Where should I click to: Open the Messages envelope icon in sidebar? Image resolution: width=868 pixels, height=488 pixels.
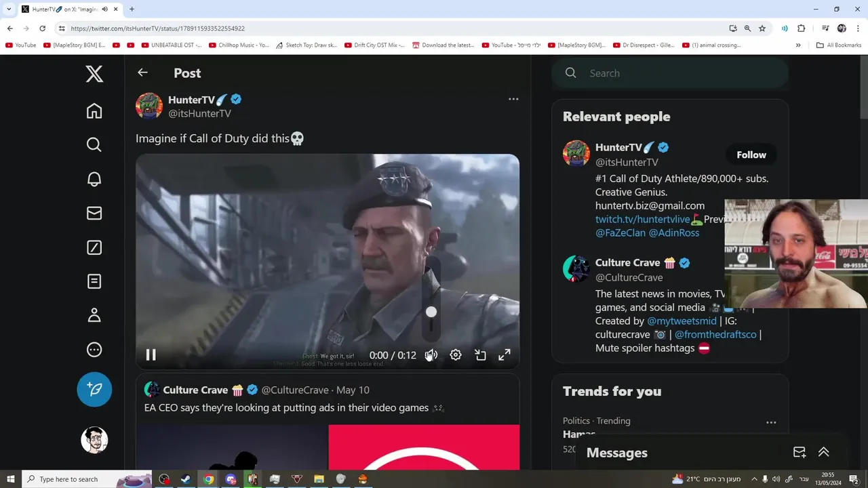point(94,213)
